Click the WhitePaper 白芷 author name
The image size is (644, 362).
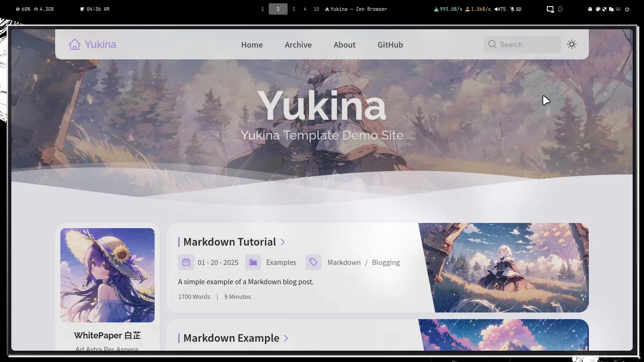pyautogui.click(x=107, y=336)
